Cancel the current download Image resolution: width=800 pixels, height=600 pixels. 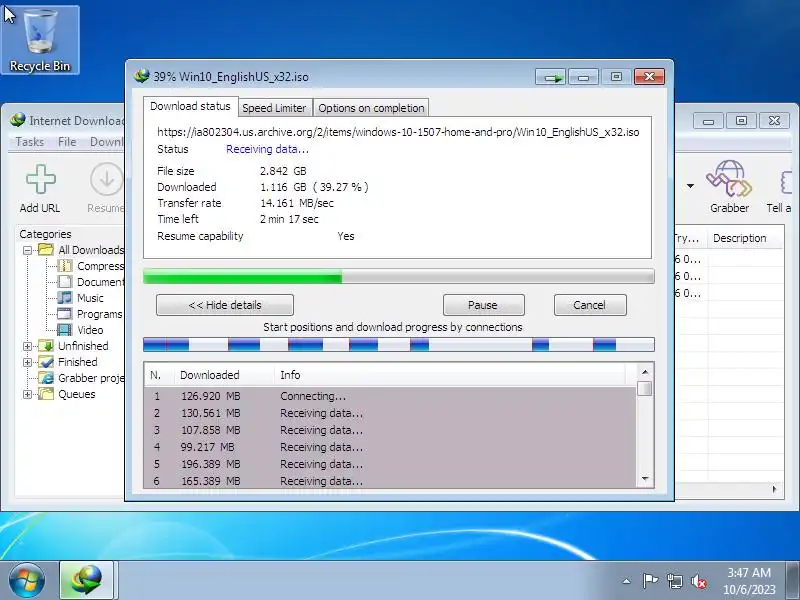click(590, 305)
